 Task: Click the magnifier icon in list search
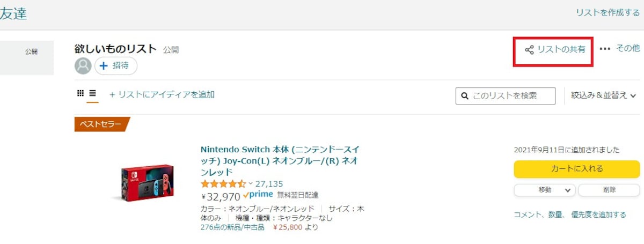click(x=464, y=96)
